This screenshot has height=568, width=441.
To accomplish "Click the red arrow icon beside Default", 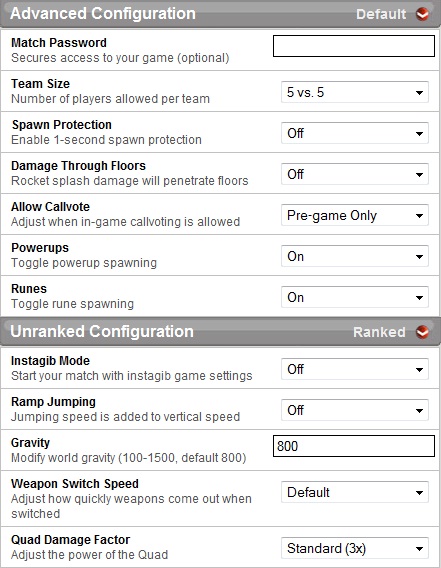I will (x=422, y=14).
